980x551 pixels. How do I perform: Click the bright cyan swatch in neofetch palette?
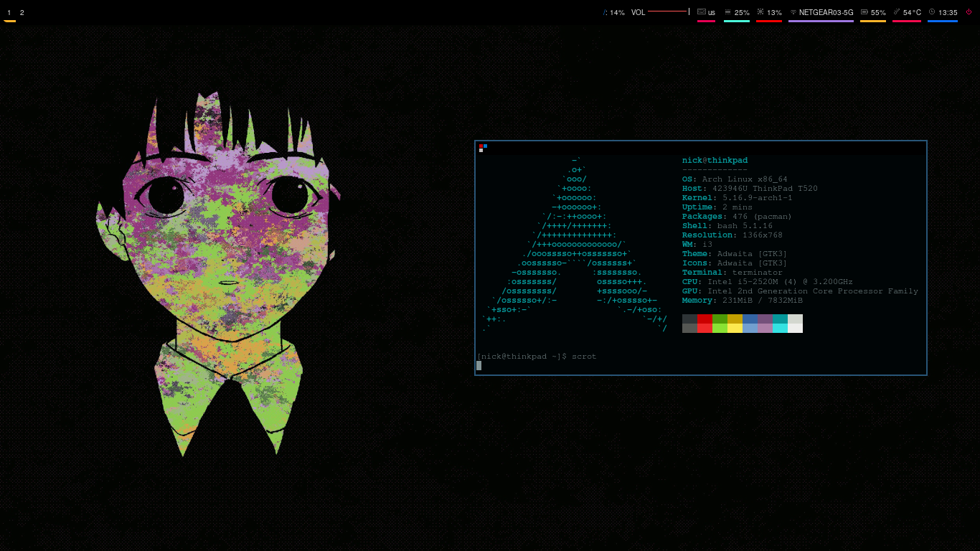pos(780,328)
